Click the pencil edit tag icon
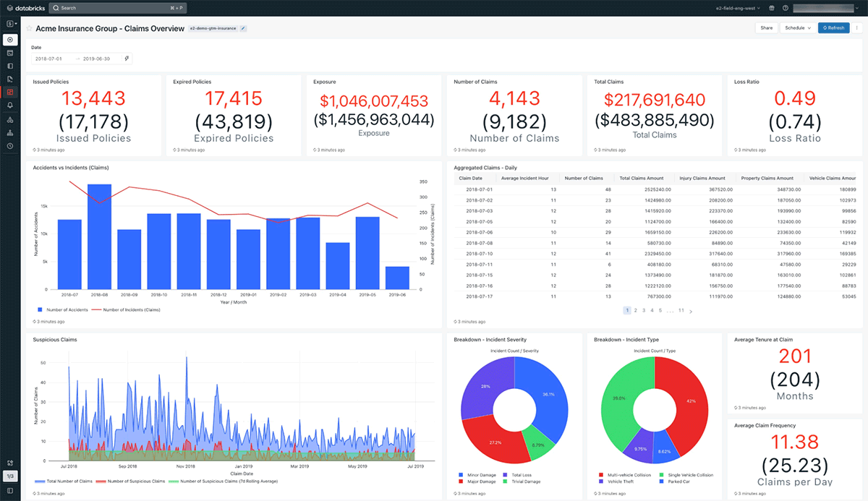 click(x=243, y=28)
